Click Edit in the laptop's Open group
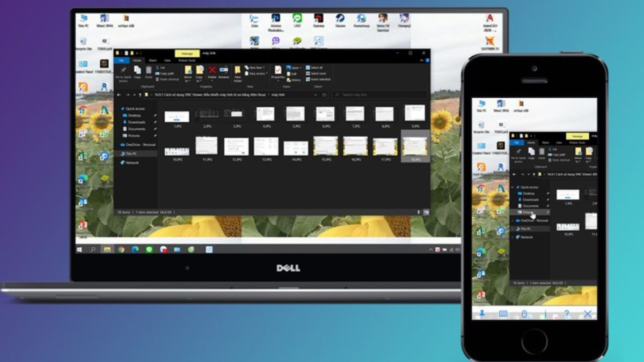 (x=292, y=73)
